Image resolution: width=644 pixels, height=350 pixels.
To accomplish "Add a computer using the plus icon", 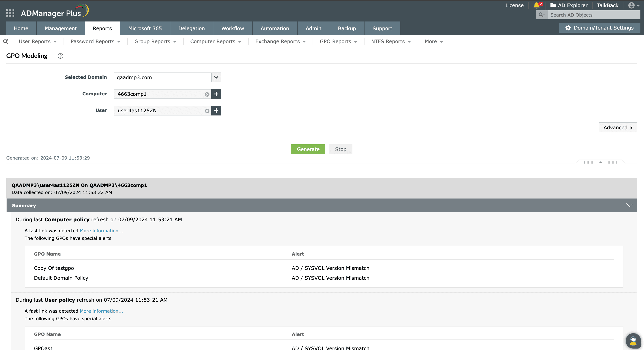I will coord(216,94).
